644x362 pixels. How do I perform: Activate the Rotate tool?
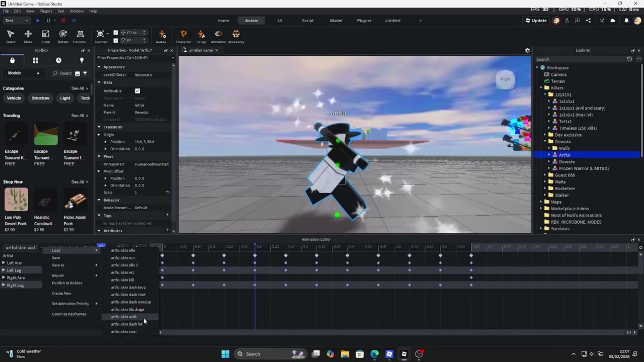(63, 36)
